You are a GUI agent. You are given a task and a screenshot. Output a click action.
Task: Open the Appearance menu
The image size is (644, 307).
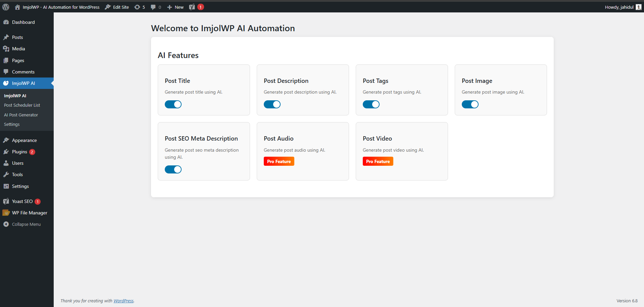pos(27,140)
